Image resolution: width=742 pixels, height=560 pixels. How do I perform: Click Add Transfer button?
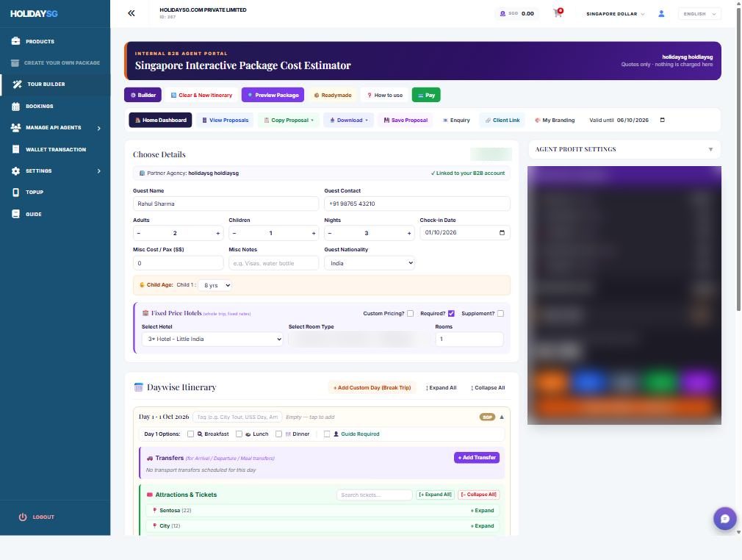coord(477,457)
